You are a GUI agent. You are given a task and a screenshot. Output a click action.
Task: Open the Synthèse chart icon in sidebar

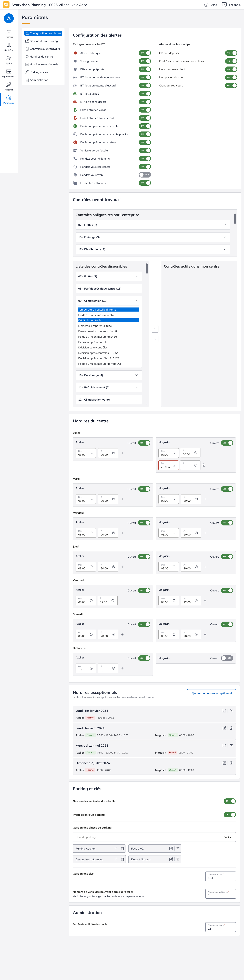[x=9, y=46]
